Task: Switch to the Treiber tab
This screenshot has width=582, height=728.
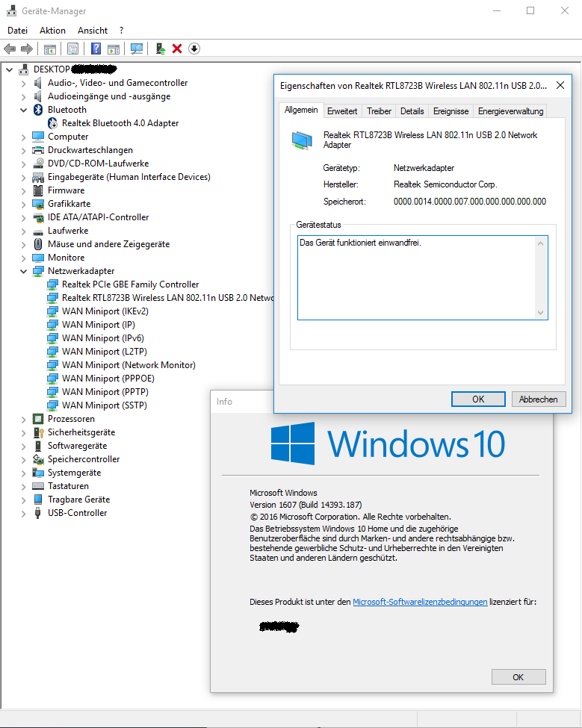Action: point(379,111)
